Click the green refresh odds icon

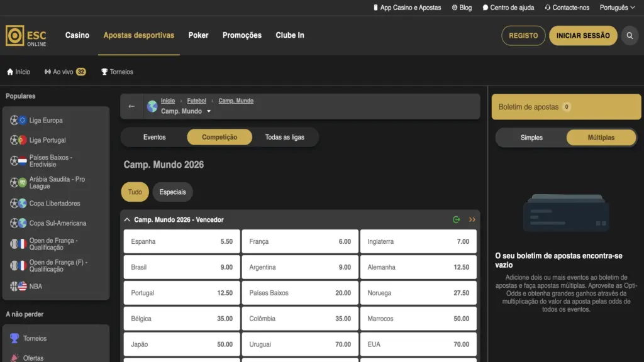pos(457,219)
